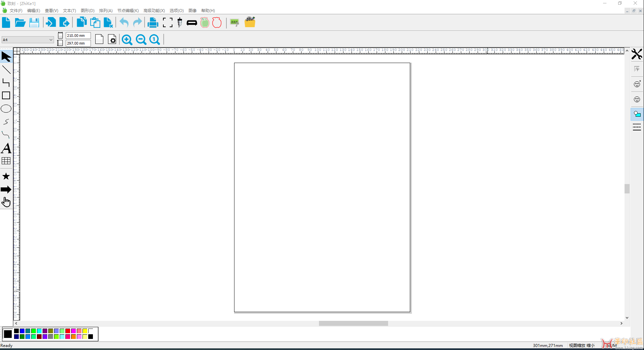Select the Bezier curve tool
This screenshot has height=350, width=644.
pyautogui.click(x=6, y=135)
